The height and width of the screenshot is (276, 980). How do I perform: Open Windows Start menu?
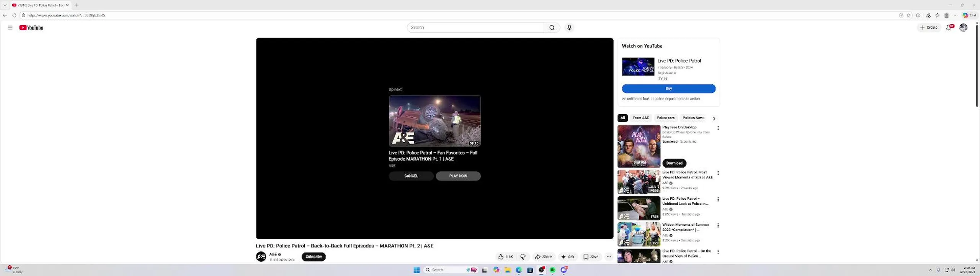[x=416, y=270]
